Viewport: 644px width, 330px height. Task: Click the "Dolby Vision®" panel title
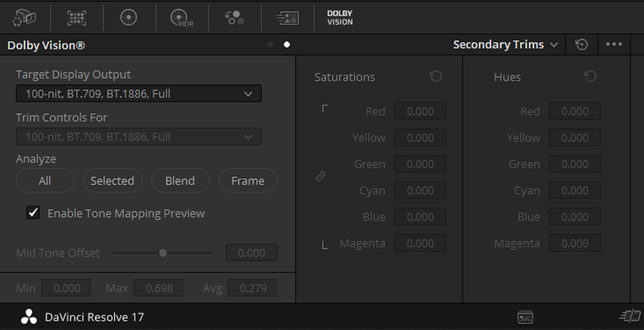(x=46, y=45)
